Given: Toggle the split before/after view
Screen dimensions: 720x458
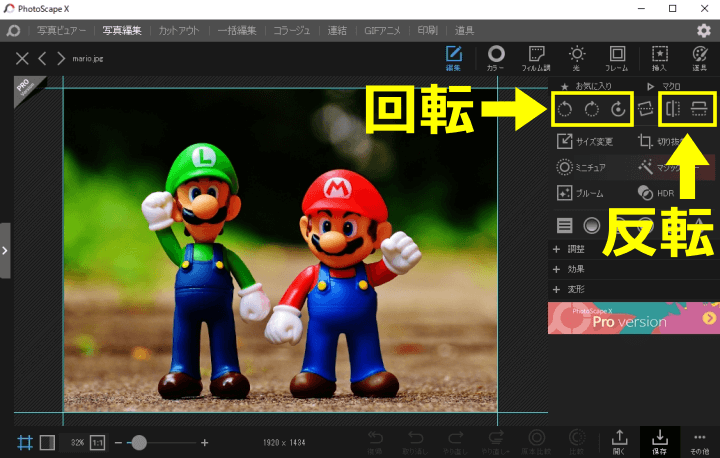Looking at the screenshot, I should pyautogui.click(x=47, y=443).
